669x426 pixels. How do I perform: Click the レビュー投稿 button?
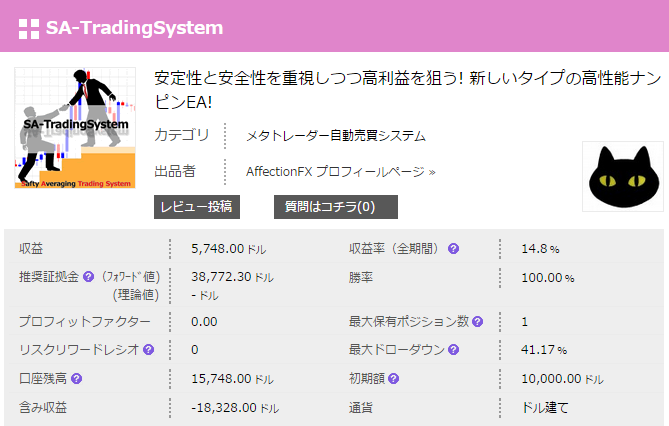[197, 207]
